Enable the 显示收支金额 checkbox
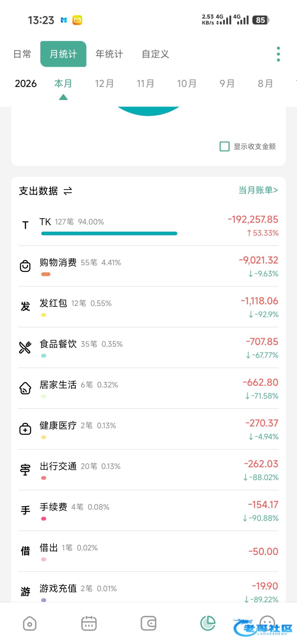 pyautogui.click(x=225, y=147)
